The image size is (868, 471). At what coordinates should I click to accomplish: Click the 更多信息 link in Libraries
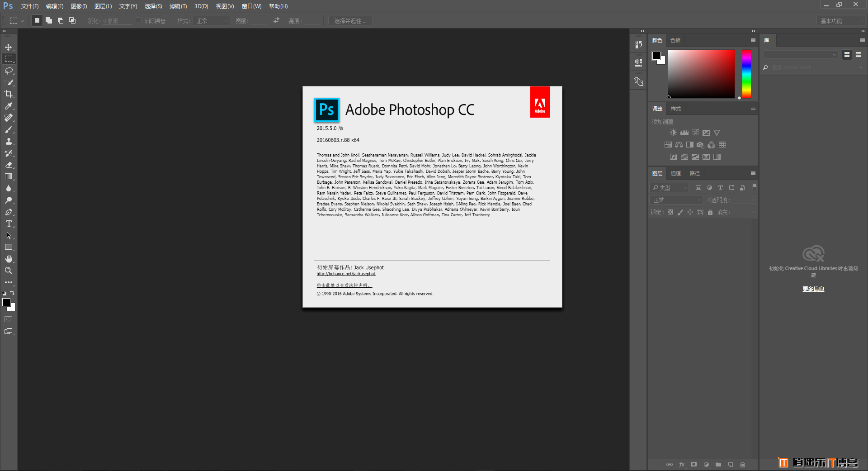coord(813,289)
